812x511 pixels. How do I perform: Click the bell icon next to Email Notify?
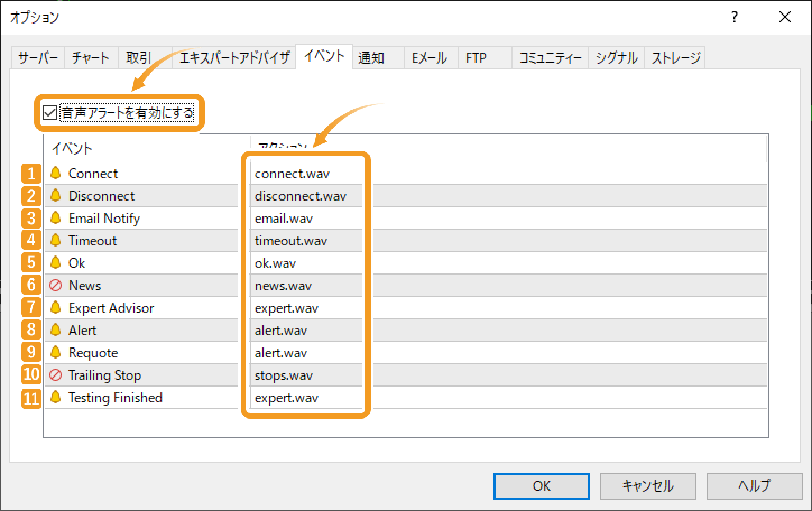(x=56, y=218)
